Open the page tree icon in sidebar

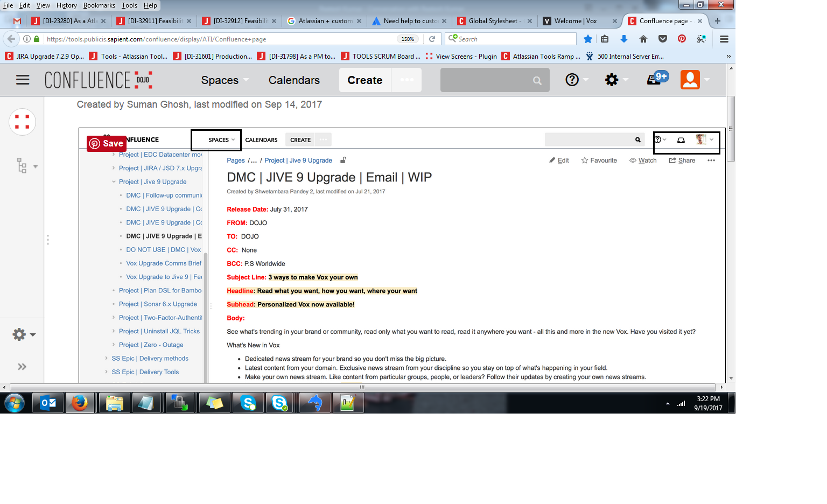coord(22,165)
